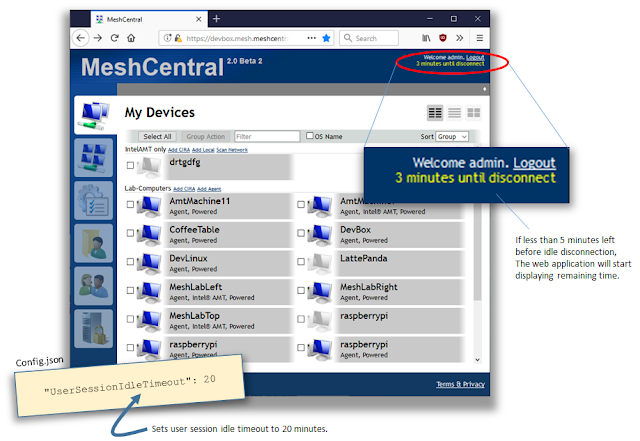The width and height of the screenshot is (640, 441).
Task: Click the red shield extension icon
Action: point(443,38)
